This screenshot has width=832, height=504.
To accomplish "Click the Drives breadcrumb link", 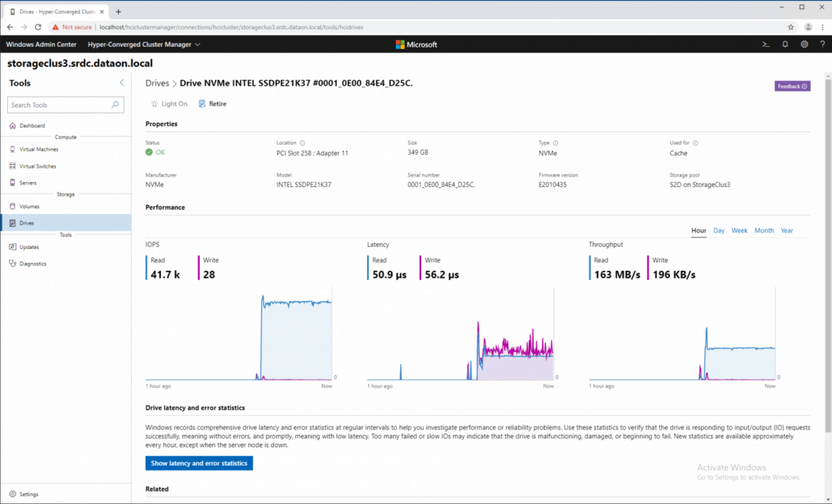I will click(157, 83).
